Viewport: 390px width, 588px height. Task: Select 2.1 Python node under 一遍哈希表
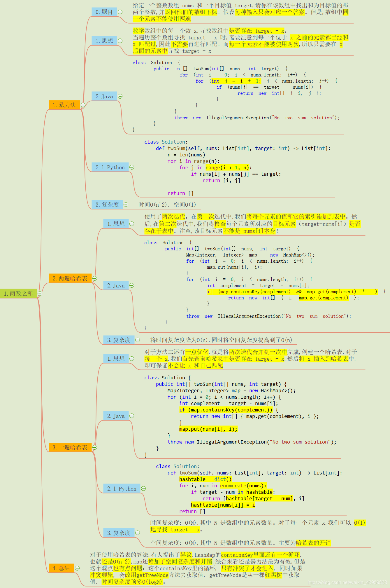pos(122,488)
